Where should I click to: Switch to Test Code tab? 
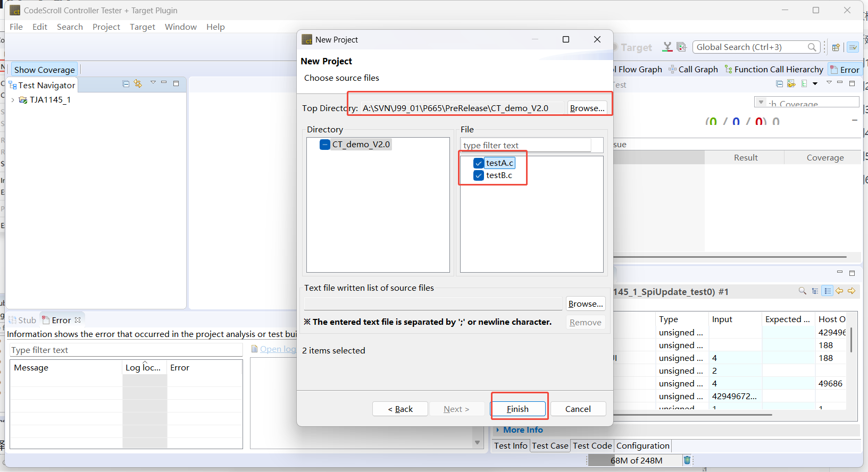pyautogui.click(x=592, y=445)
